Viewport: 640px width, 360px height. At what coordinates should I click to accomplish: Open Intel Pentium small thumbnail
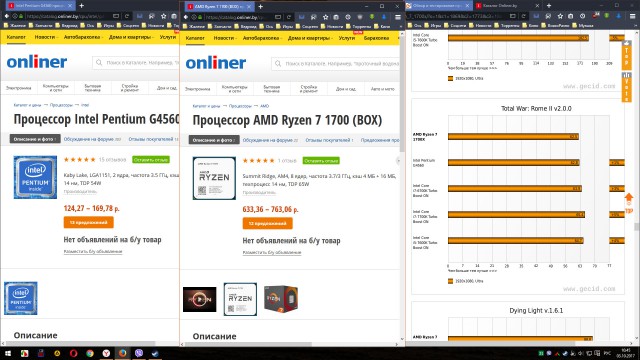click(20, 298)
